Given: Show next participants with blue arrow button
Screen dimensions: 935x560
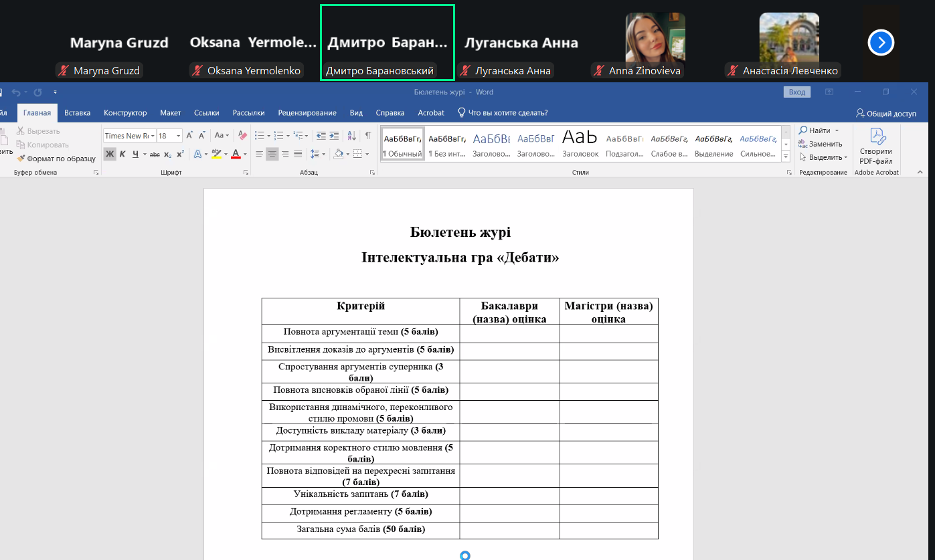Looking at the screenshot, I should (881, 43).
